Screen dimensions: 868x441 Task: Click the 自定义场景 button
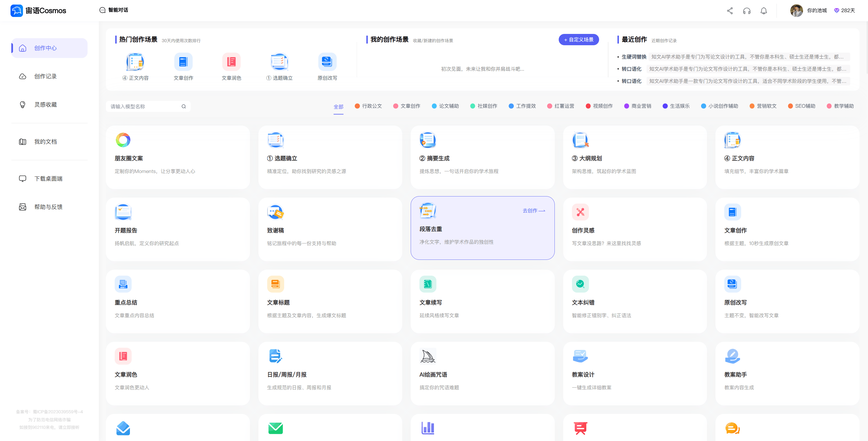pyautogui.click(x=578, y=40)
